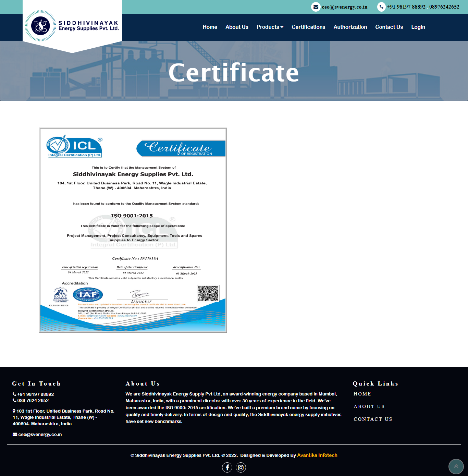Screen dimensions: 468x476
Task: Click the Login link in navigation
Action: click(x=418, y=27)
